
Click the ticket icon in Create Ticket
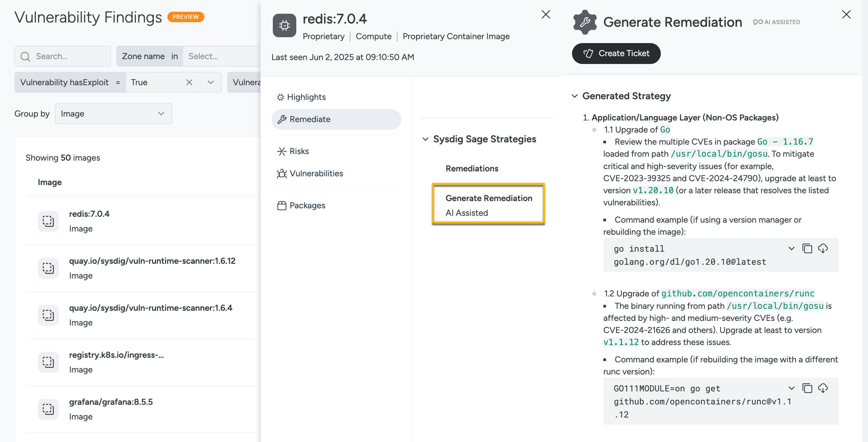point(588,53)
